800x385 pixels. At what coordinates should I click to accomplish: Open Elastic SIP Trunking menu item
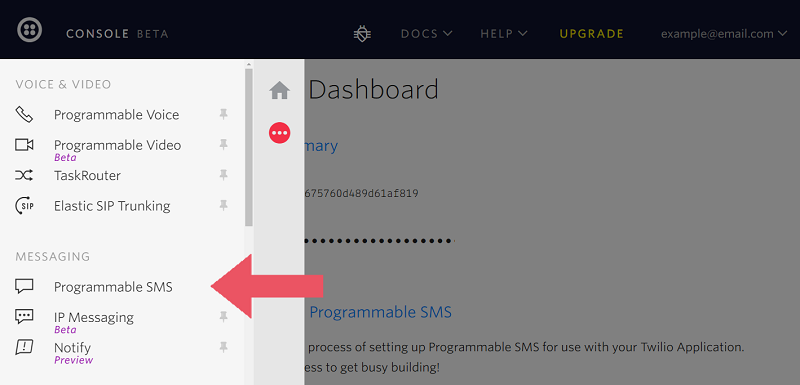point(112,206)
